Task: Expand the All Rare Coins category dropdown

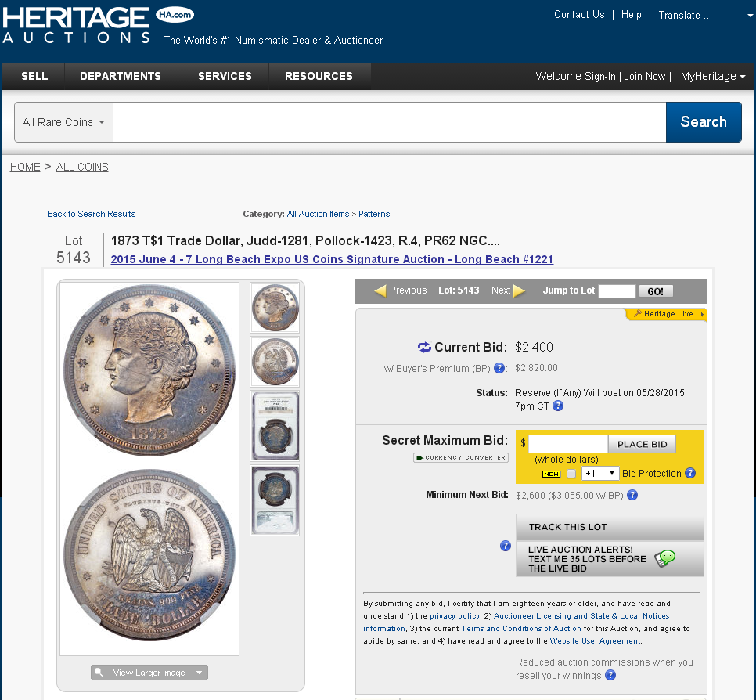Action: 63,122
